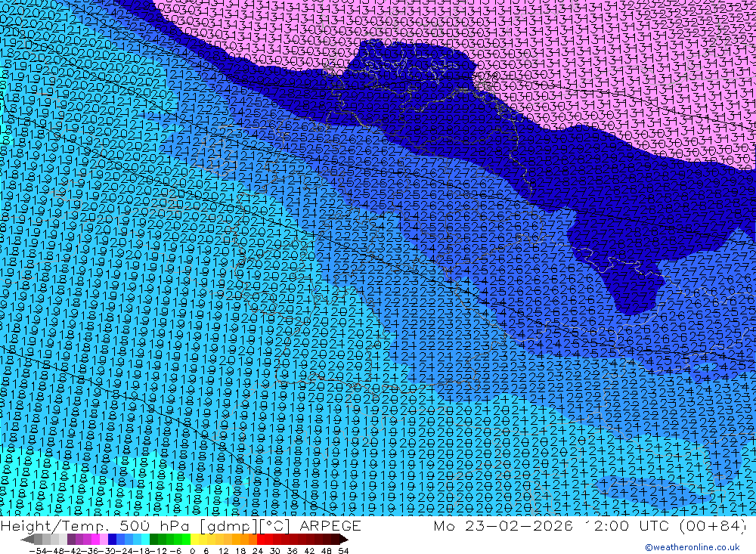Click the 54 label on the legend
Image resolution: width=756 pixels, height=554 pixels.
coord(343,551)
